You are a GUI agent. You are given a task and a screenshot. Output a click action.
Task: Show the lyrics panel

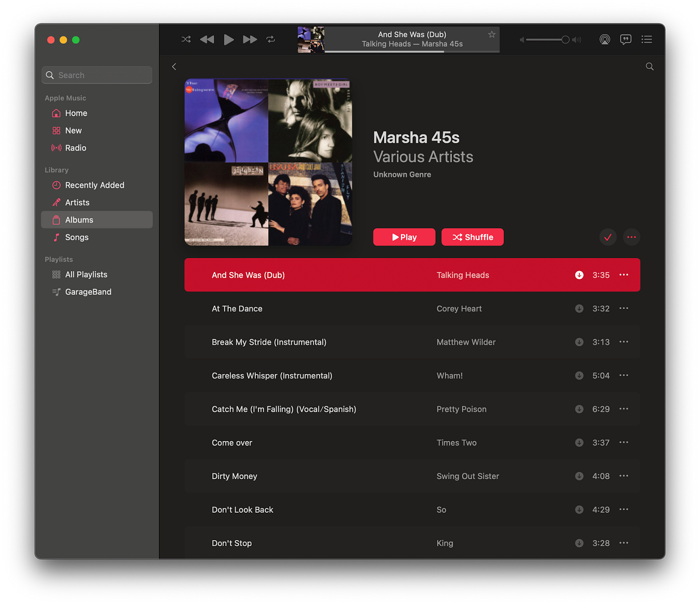click(625, 39)
